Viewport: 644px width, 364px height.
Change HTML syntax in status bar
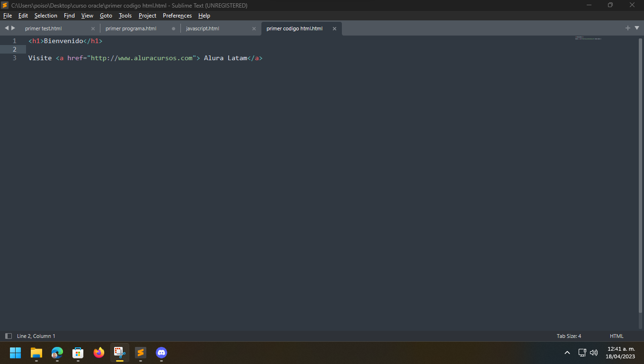coord(617,336)
